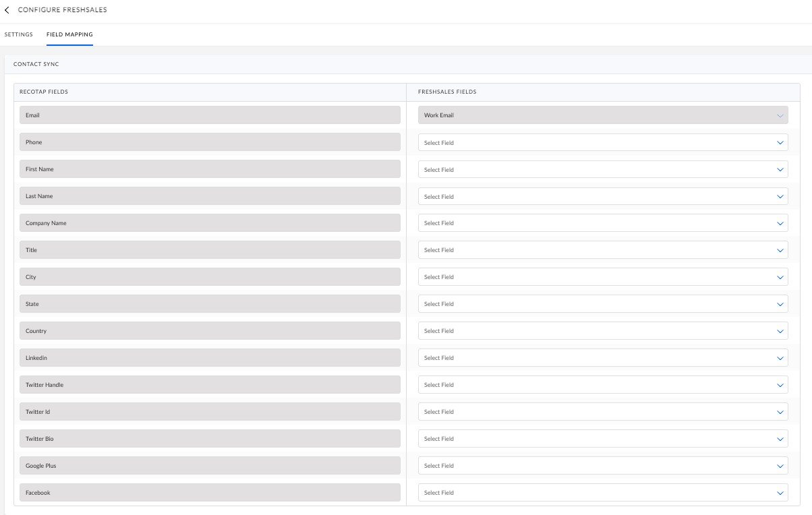812x515 pixels.
Task: Choose a field for Linkedin
Action: tap(603, 358)
